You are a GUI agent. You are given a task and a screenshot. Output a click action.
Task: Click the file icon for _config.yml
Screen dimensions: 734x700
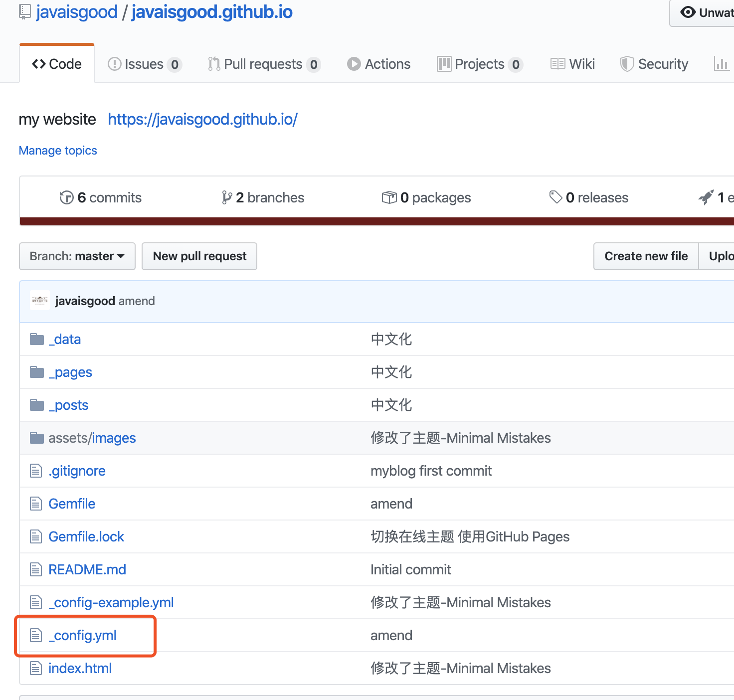click(36, 635)
